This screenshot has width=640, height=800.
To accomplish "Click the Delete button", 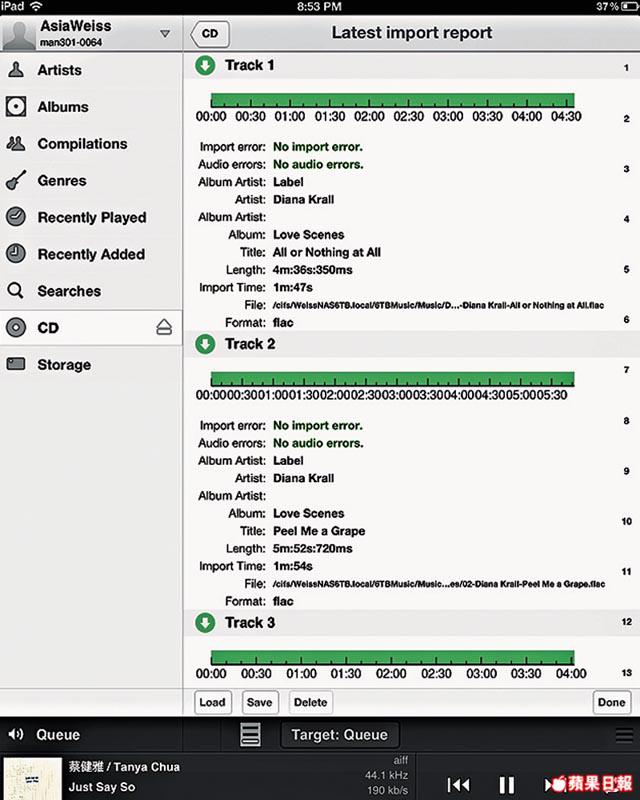I will (x=310, y=703).
